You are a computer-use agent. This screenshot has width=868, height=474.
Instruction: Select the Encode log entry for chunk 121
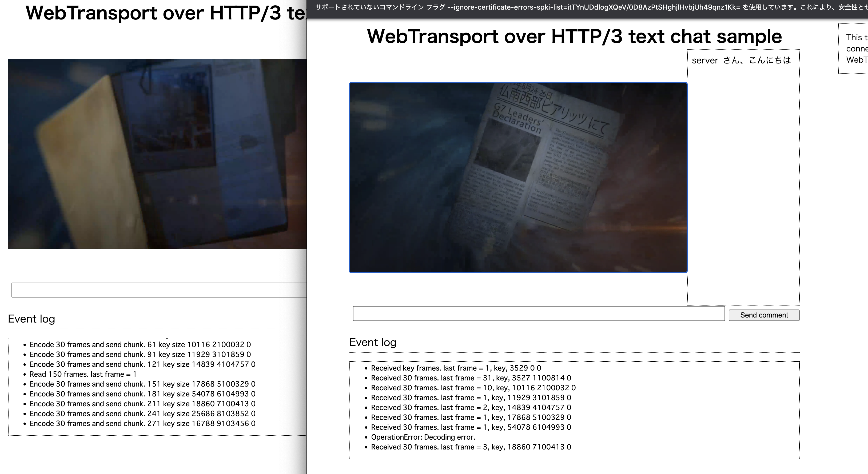click(142, 364)
